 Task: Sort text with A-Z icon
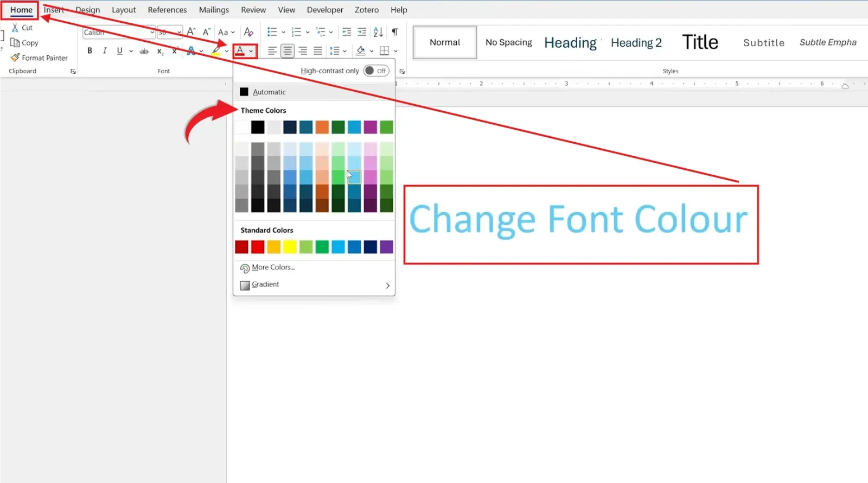[378, 32]
